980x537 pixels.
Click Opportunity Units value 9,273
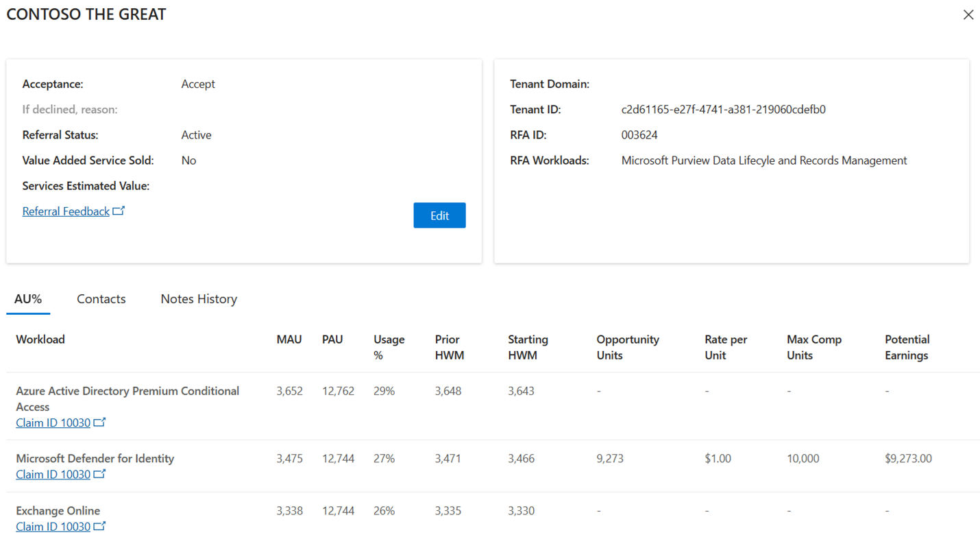(x=610, y=459)
